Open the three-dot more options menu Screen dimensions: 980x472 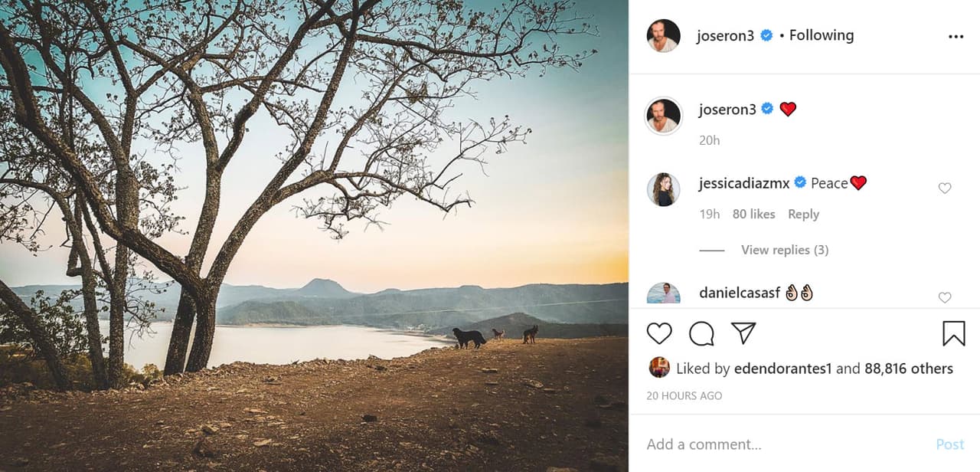pos(955,36)
